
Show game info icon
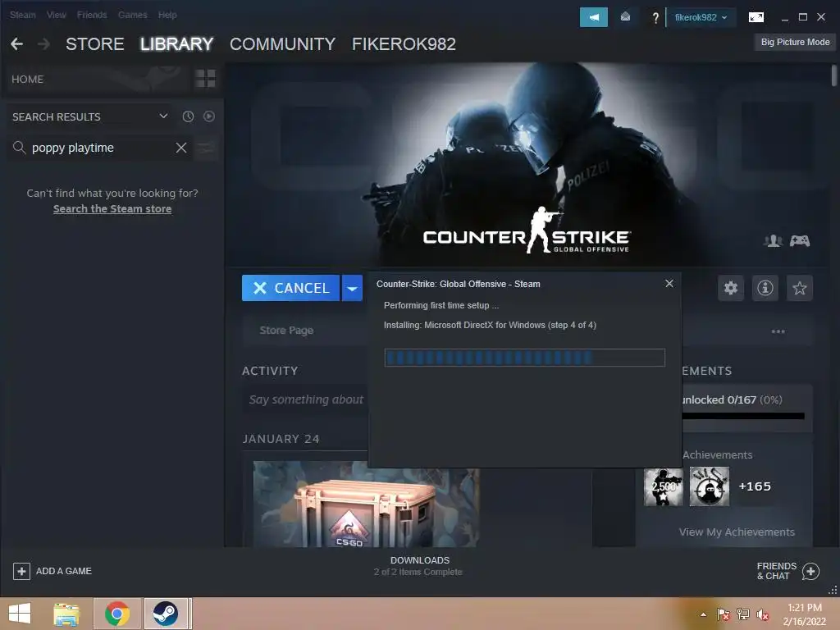(765, 288)
